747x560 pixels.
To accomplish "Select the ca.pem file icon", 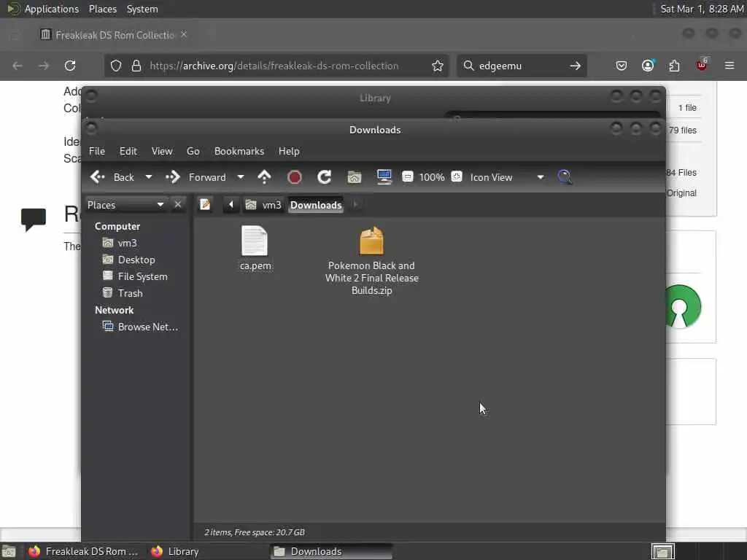I will click(255, 241).
